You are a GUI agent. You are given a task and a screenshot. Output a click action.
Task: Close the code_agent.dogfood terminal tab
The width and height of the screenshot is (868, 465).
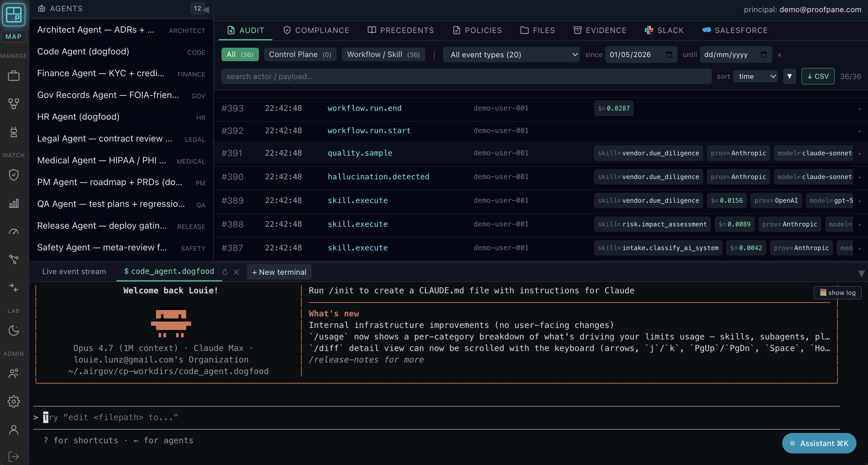coord(236,272)
